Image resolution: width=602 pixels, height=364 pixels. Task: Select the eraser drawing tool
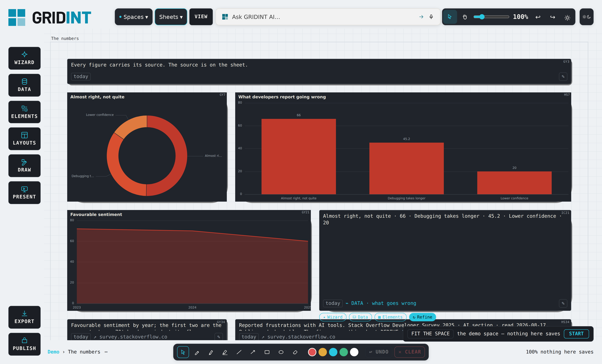pos(295,352)
